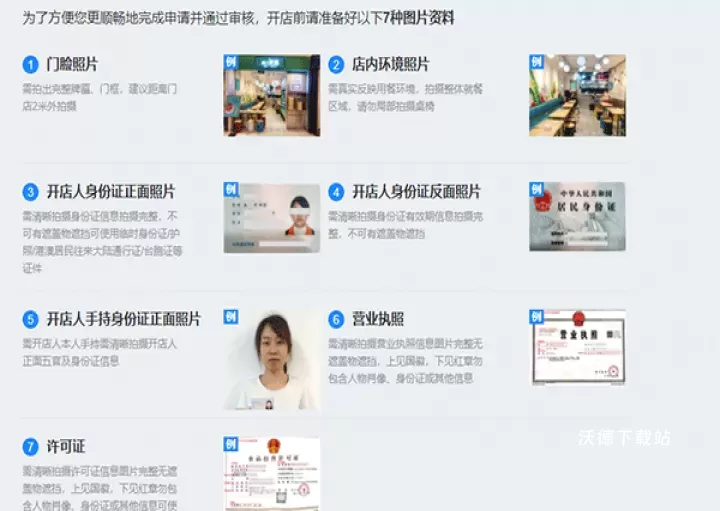Select the heading 店内环境照片
The height and width of the screenshot is (511, 720).
click(390, 64)
